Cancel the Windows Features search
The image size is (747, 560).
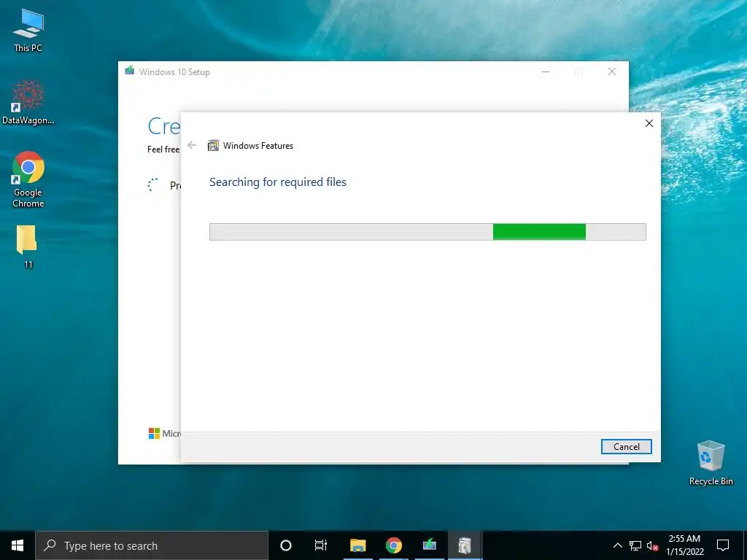(626, 447)
